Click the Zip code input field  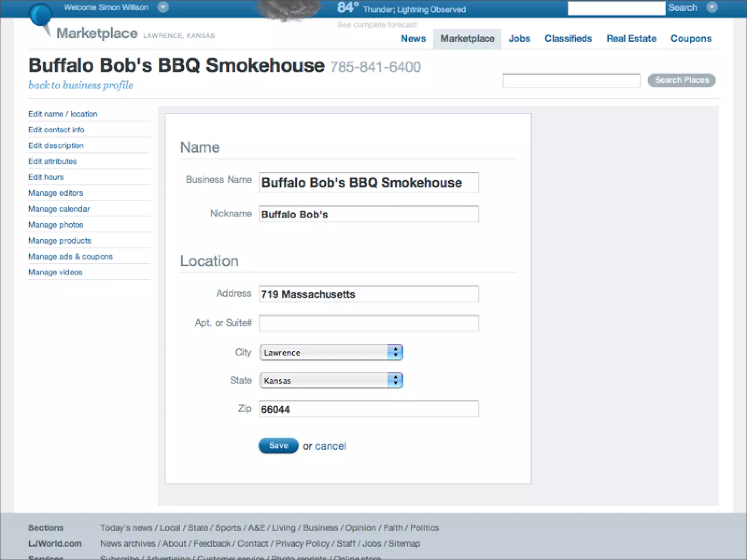tap(368, 409)
